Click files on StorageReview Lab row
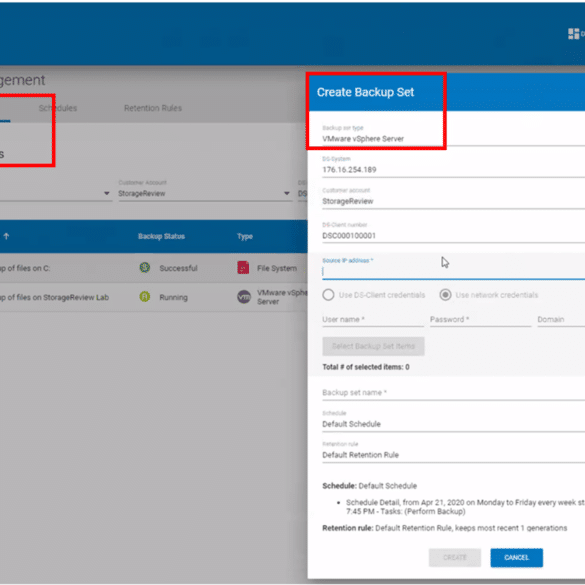The height and width of the screenshot is (585, 585). pyautogui.click(x=154, y=297)
